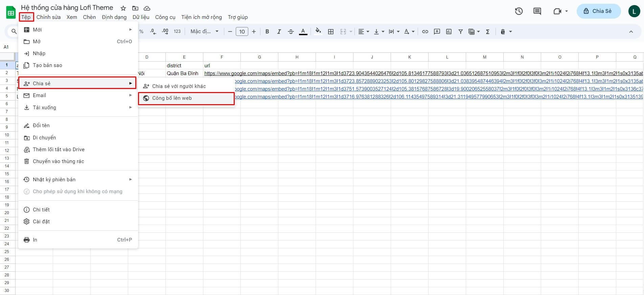
Task: Toggle bold formatting
Action: click(267, 31)
